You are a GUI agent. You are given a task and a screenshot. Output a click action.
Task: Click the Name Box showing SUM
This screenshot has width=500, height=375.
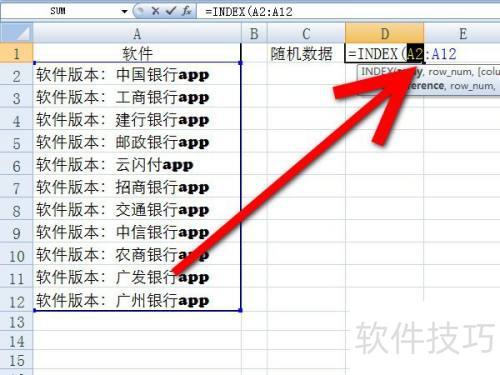click(x=59, y=11)
